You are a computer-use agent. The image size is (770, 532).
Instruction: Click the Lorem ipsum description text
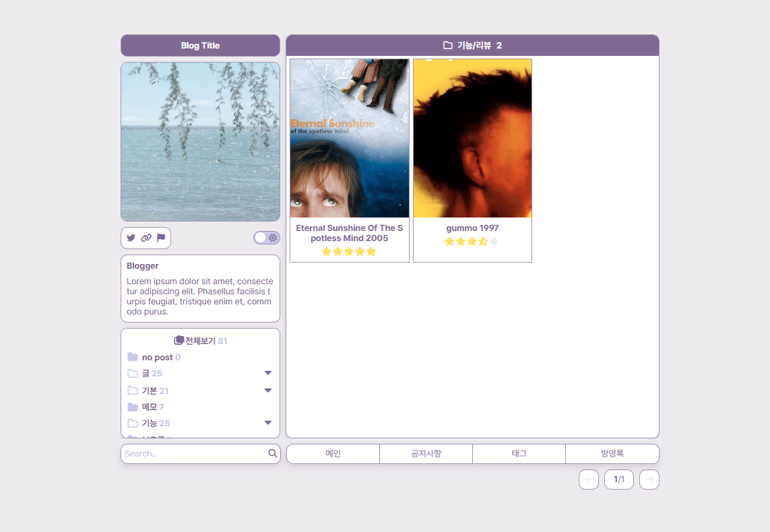200,296
